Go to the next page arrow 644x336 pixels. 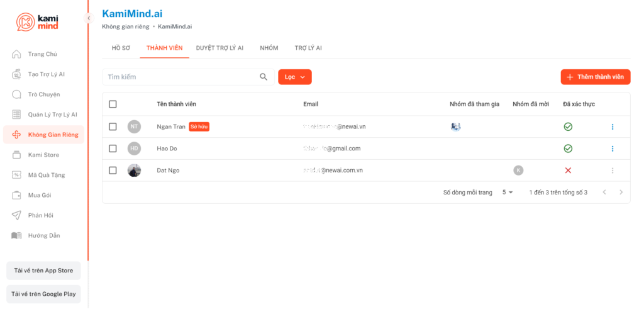pos(621,192)
